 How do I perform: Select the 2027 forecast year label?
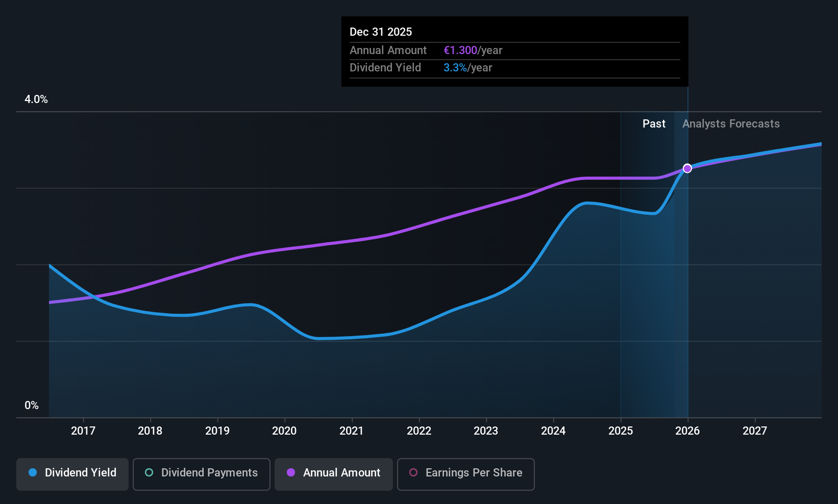pyautogui.click(x=755, y=431)
